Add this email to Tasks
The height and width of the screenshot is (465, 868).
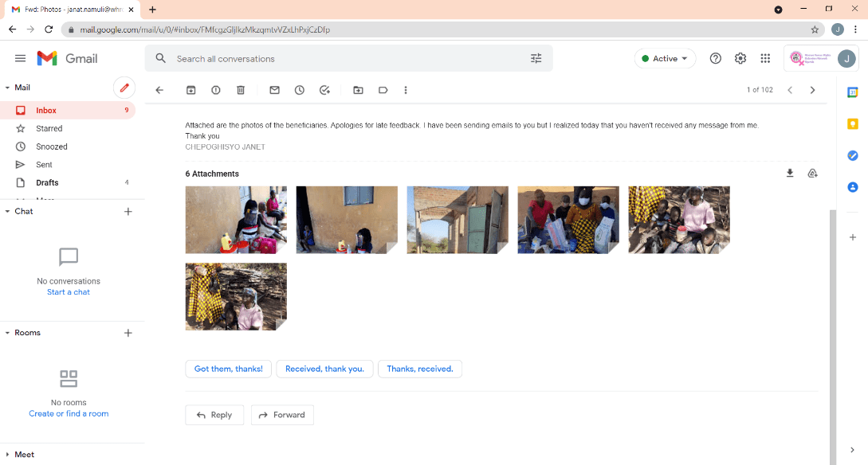[325, 90]
